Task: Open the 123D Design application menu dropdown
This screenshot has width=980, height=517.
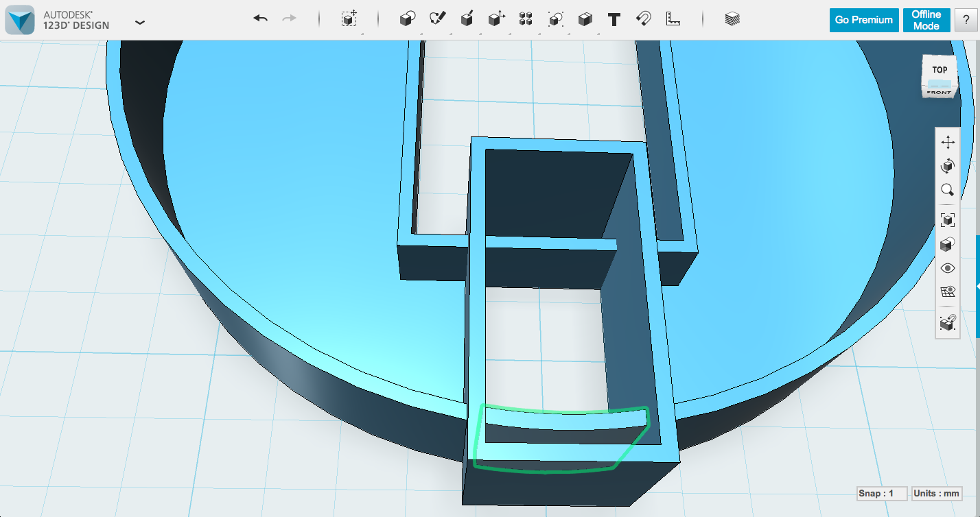Action: 140,22
